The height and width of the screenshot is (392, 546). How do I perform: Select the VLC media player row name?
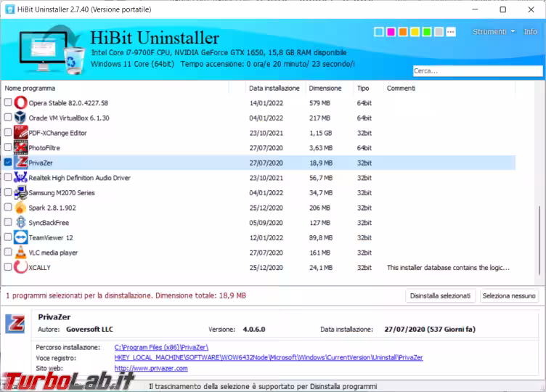[x=53, y=253]
